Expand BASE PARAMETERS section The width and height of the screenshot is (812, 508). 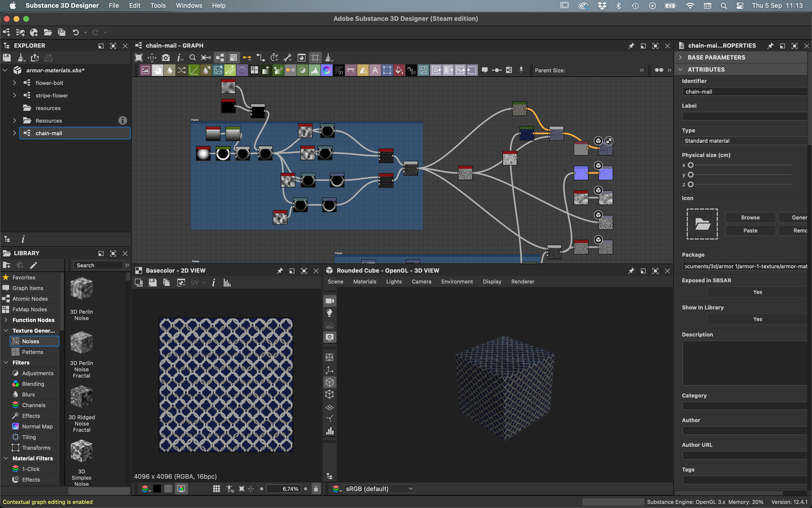click(681, 58)
